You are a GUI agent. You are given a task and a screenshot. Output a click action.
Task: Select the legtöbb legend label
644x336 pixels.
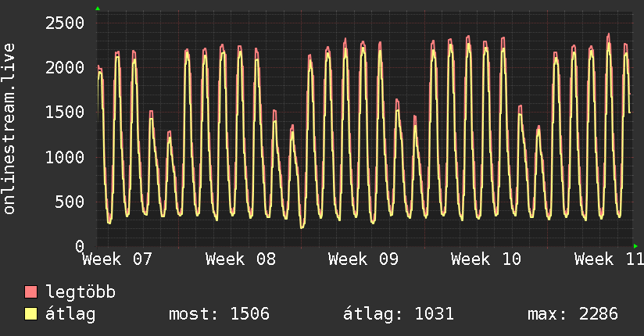[81, 293]
